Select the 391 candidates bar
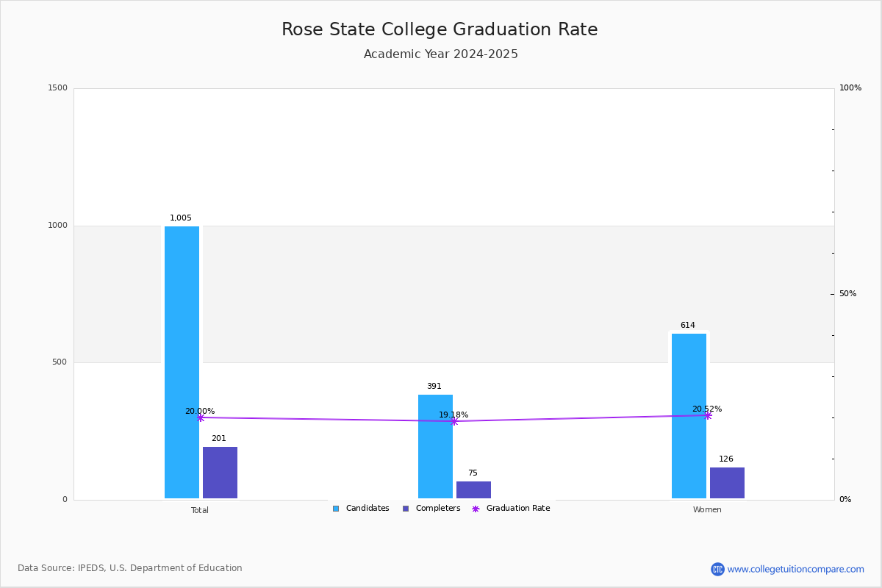Screen dimensions: 882x588 pos(435,446)
